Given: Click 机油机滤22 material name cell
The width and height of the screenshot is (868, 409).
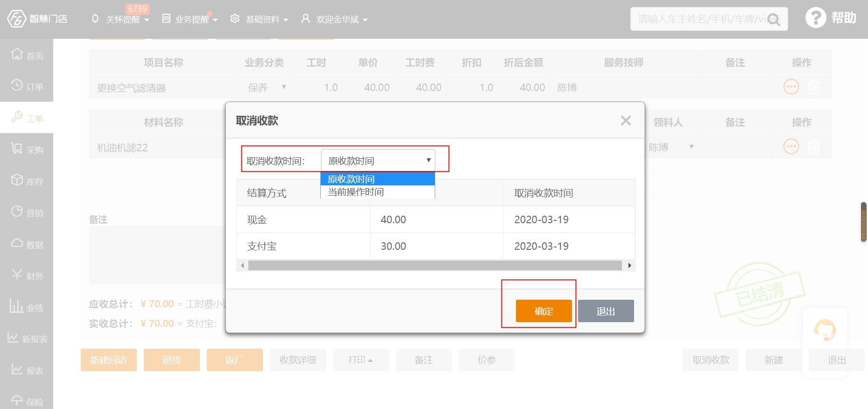Looking at the screenshot, I should (157, 148).
